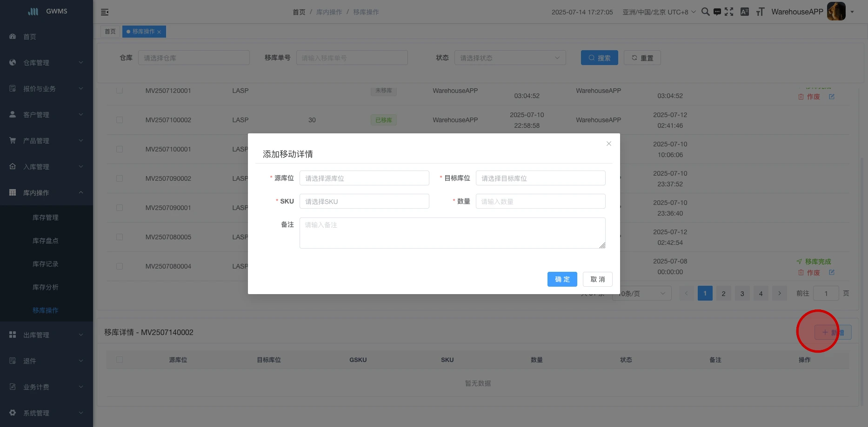Click the 取消 cancel button
Image resolution: width=868 pixels, height=427 pixels.
pyautogui.click(x=597, y=279)
